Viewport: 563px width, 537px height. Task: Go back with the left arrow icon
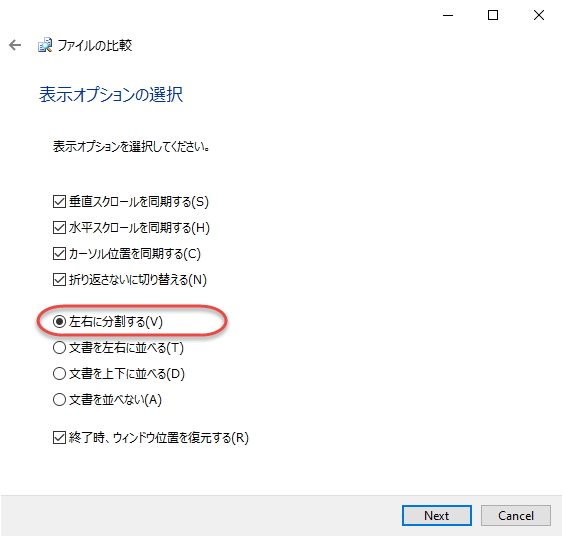[x=15, y=45]
